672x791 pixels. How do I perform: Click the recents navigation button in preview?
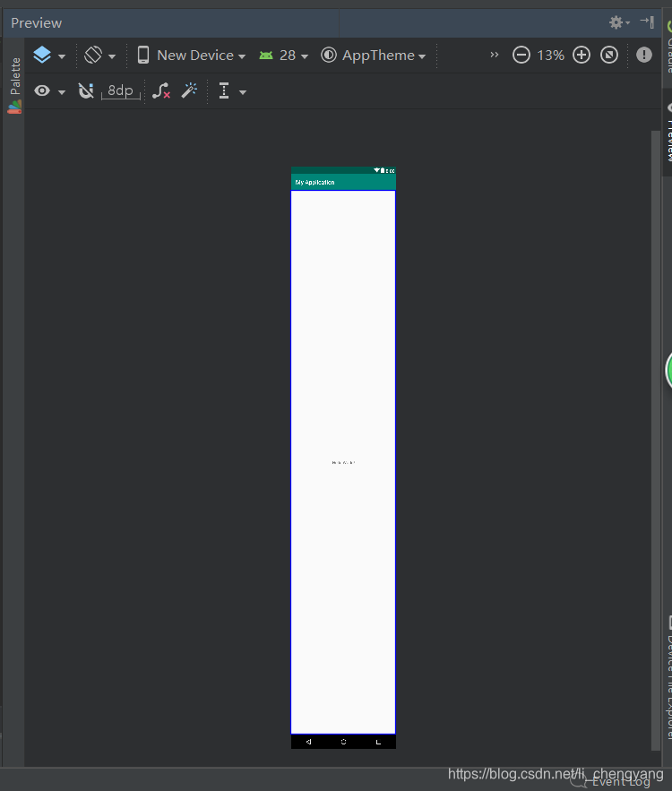pos(378,742)
